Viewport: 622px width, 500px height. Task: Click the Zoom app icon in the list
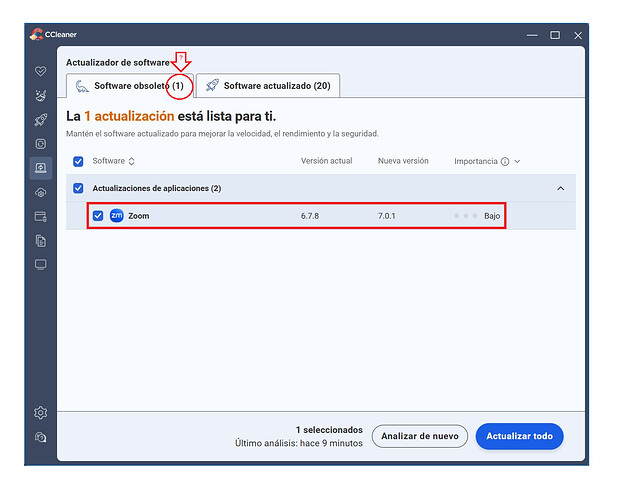coord(117,216)
